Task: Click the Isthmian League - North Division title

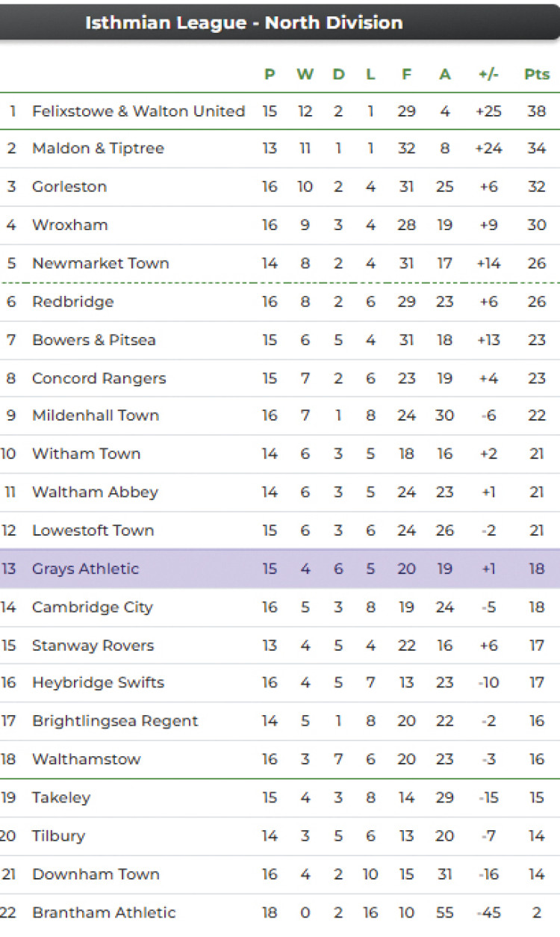Action: tap(243, 22)
